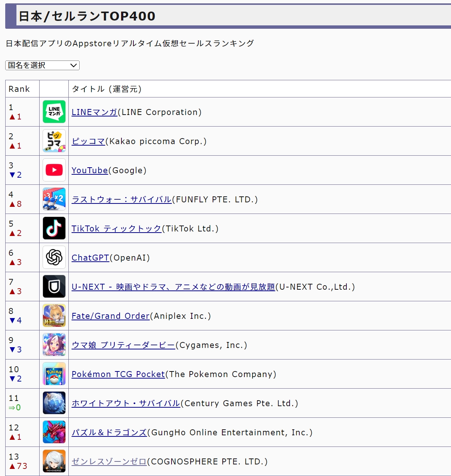Open the Pokémon TCG Pocket link
Screen dimensions: 451x476
tap(118, 374)
